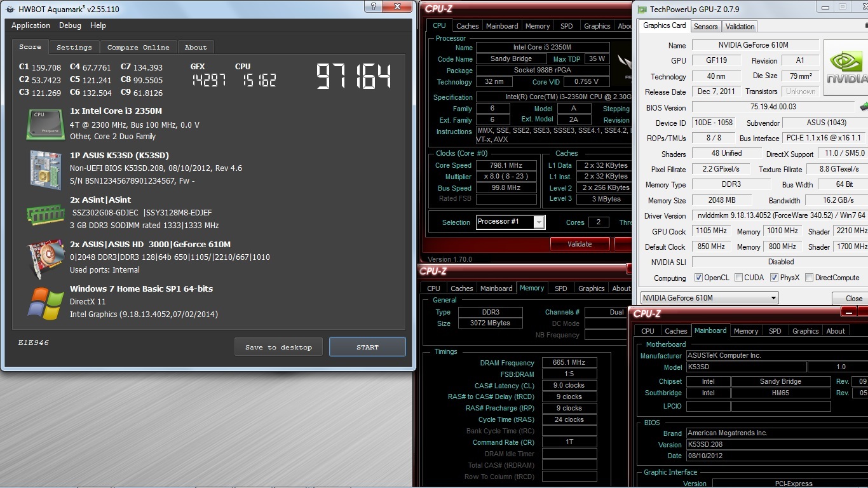Image resolution: width=868 pixels, height=488 pixels.
Task: Click the Southbridge value HM65
Action: click(x=781, y=393)
